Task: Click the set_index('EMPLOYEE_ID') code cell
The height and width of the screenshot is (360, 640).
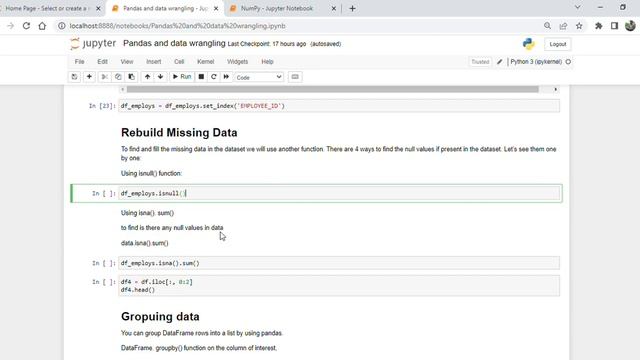Action: [339, 106]
